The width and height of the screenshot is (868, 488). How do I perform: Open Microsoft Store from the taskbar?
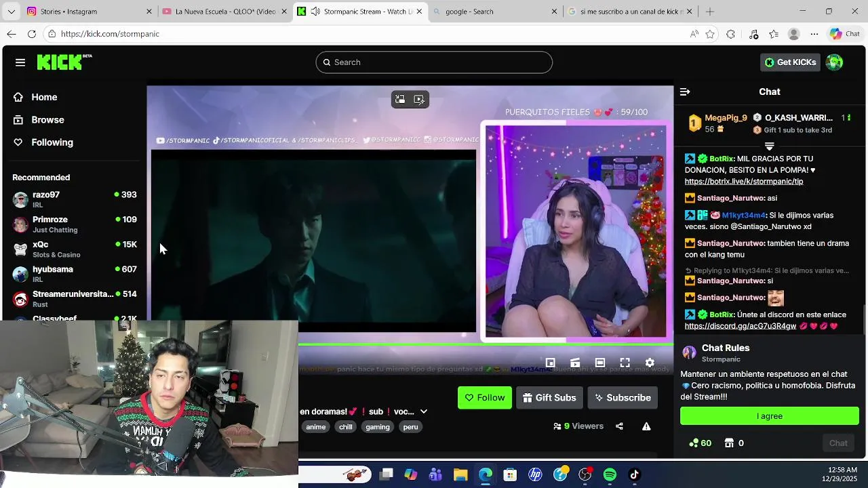click(x=510, y=474)
